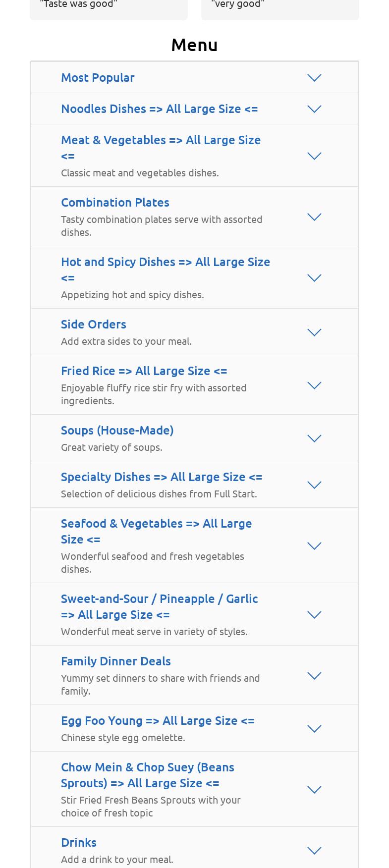
Task: Click the Fried Rice chevron icon
Action: tap(314, 385)
